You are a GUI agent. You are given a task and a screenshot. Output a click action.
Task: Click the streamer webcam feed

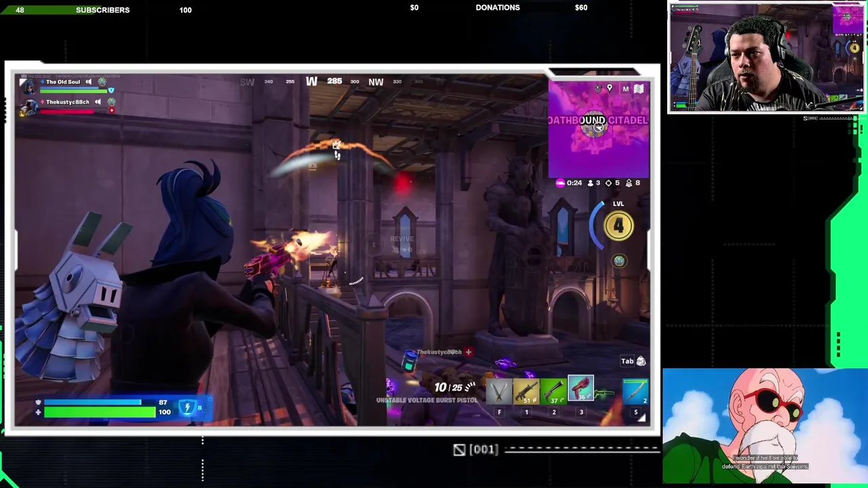(766, 58)
